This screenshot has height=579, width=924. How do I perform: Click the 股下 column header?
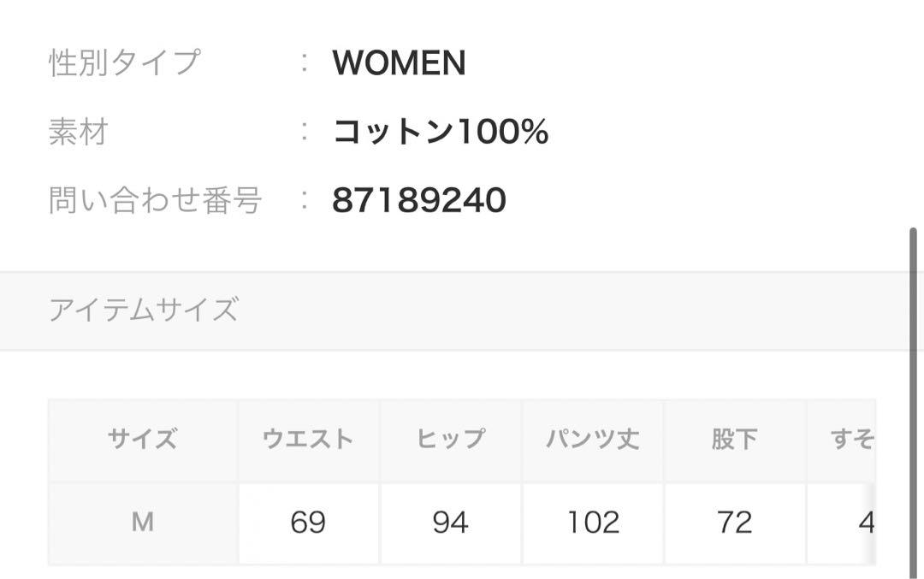tap(735, 440)
